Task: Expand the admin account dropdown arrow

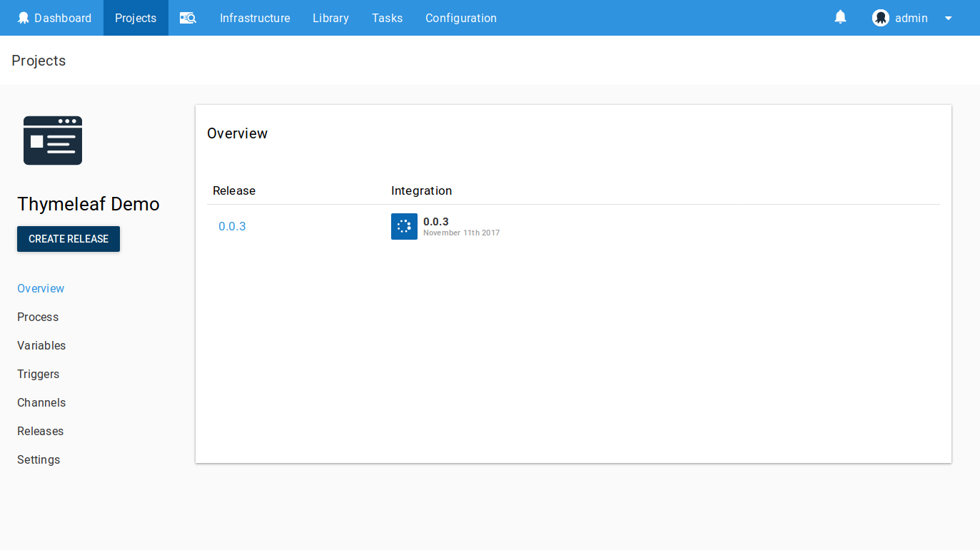Action: coord(948,19)
